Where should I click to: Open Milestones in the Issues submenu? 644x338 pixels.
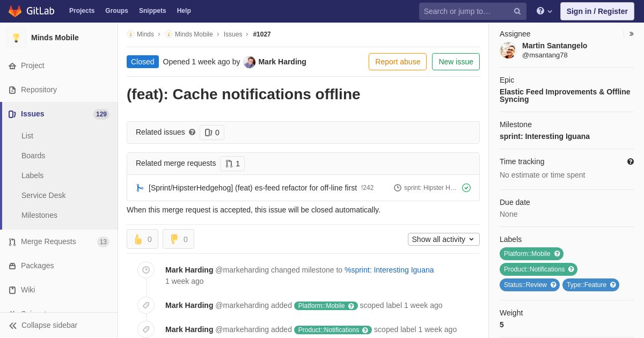(x=39, y=215)
